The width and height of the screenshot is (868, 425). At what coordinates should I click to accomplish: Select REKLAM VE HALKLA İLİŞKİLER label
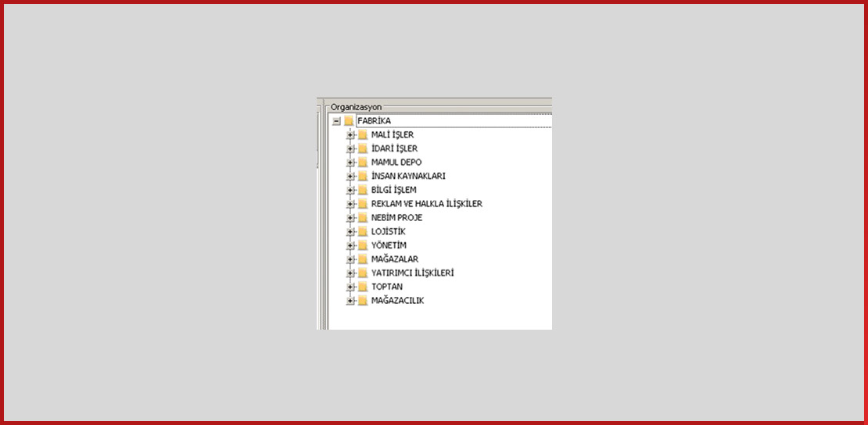(427, 204)
